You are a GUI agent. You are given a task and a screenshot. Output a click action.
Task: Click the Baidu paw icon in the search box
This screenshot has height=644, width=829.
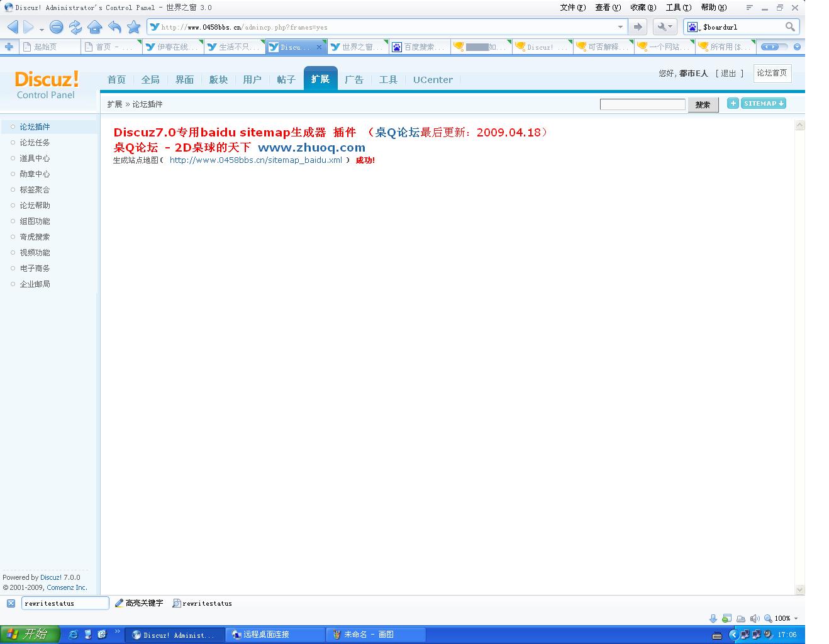pos(693,26)
